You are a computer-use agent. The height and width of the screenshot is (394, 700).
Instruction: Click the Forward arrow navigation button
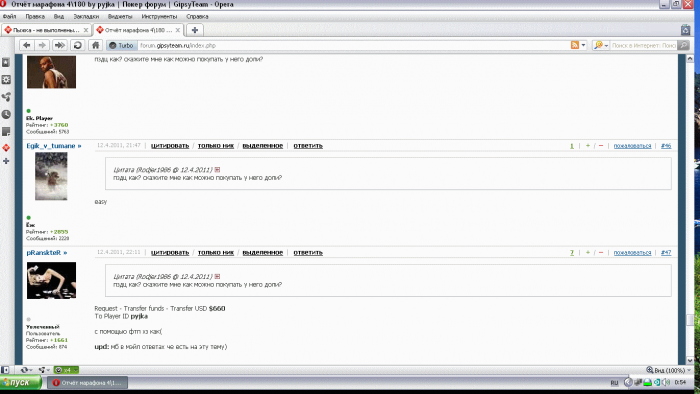pyautogui.click(x=42, y=45)
